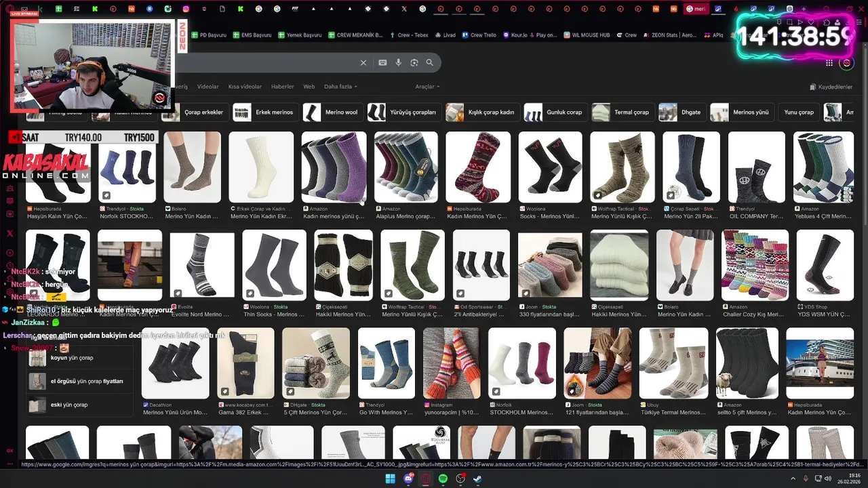
Task: Filter by Yunu çorap chip
Action: click(799, 113)
